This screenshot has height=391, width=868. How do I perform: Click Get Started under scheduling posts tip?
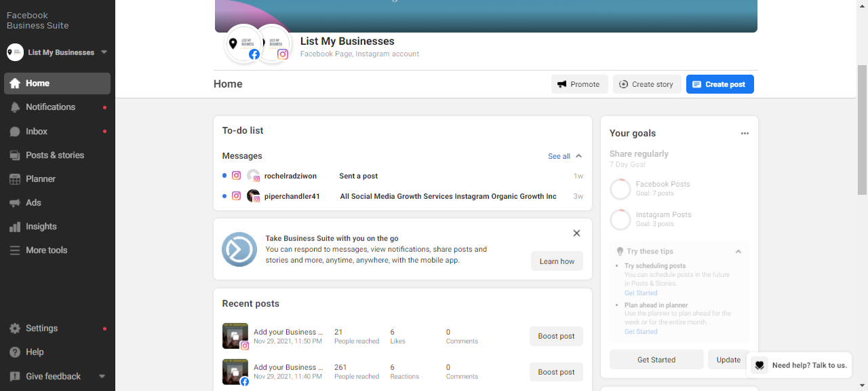[641, 293]
